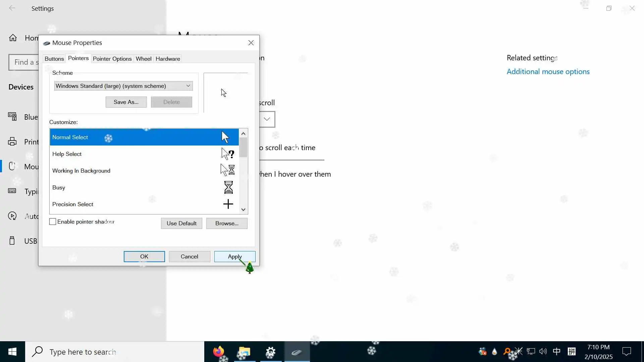Expand the Scheme dropdown
644x362 pixels.
coord(188,86)
